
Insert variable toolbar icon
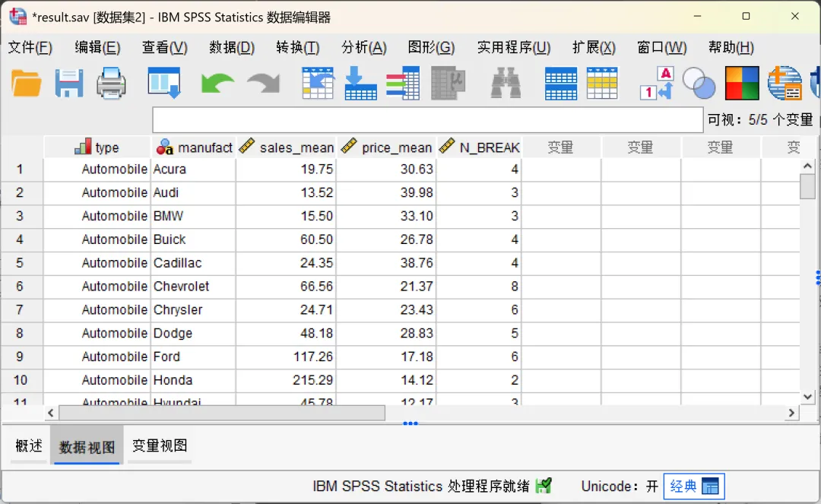602,83
